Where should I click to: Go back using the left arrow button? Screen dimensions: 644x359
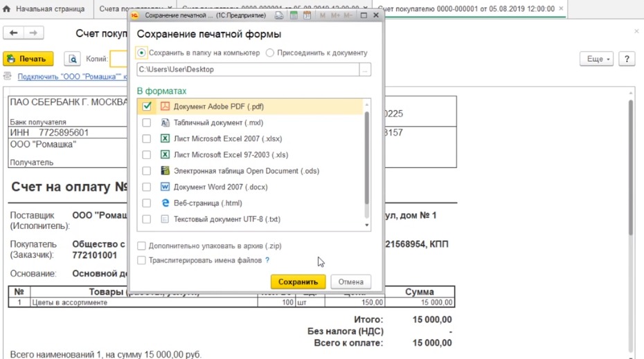[14, 33]
